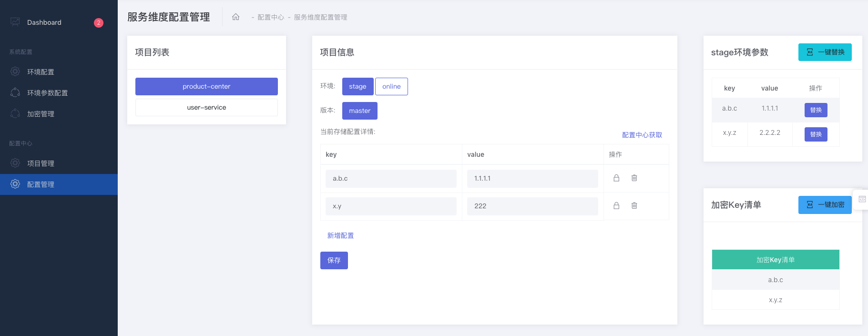The width and height of the screenshot is (868, 336).
Task: Focus the x.y key input field
Action: pyautogui.click(x=391, y=206)
